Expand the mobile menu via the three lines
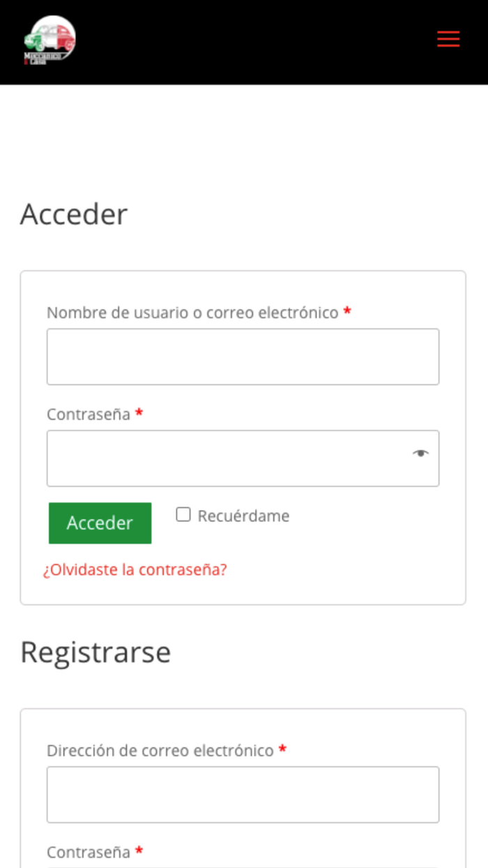The image size is (488, 868). pyautogui.click(x=448, y=39)
